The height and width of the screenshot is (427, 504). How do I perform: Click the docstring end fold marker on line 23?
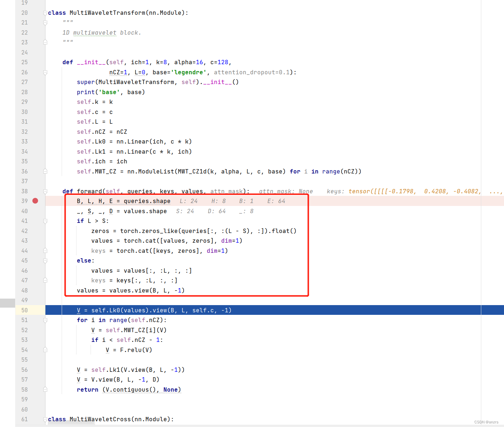point(45,42)
